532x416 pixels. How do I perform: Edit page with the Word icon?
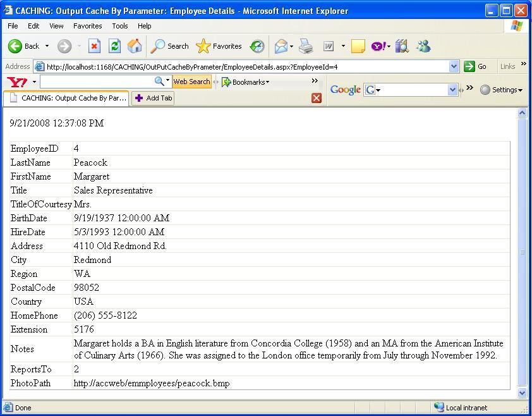[329, 46]
